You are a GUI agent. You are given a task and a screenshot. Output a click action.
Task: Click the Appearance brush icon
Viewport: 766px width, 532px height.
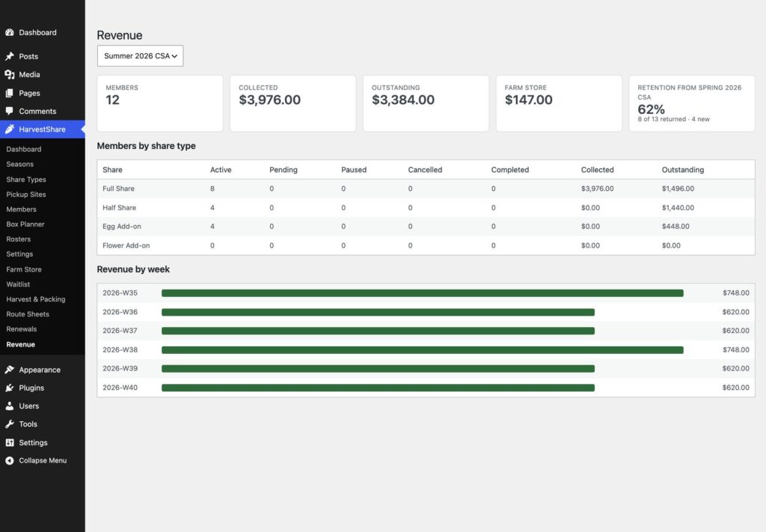tap(9, 370)
